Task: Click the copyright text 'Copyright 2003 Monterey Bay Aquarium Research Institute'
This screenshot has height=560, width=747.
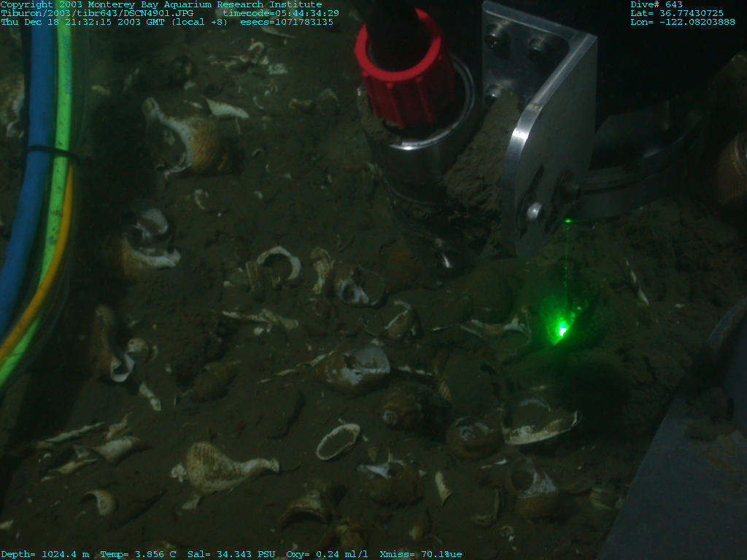Action: (161, 5)
